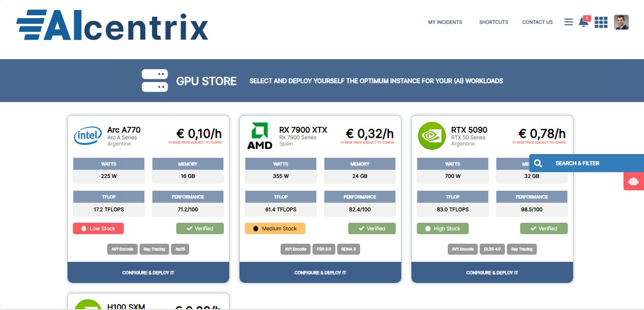Viewport: 644px width, 310px height.
Task: Go to Contact Us
Action: [537, 22]
